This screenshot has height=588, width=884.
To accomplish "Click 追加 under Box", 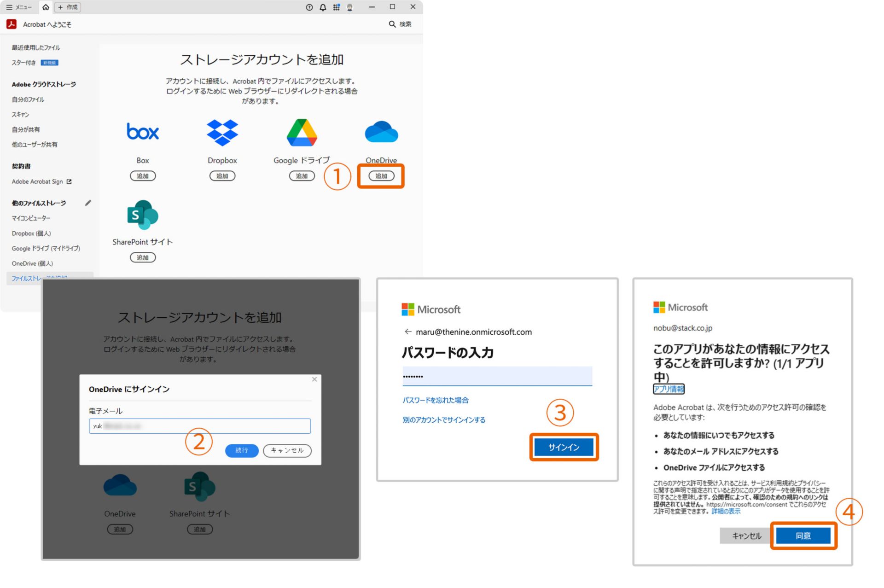I will (143, 176).
